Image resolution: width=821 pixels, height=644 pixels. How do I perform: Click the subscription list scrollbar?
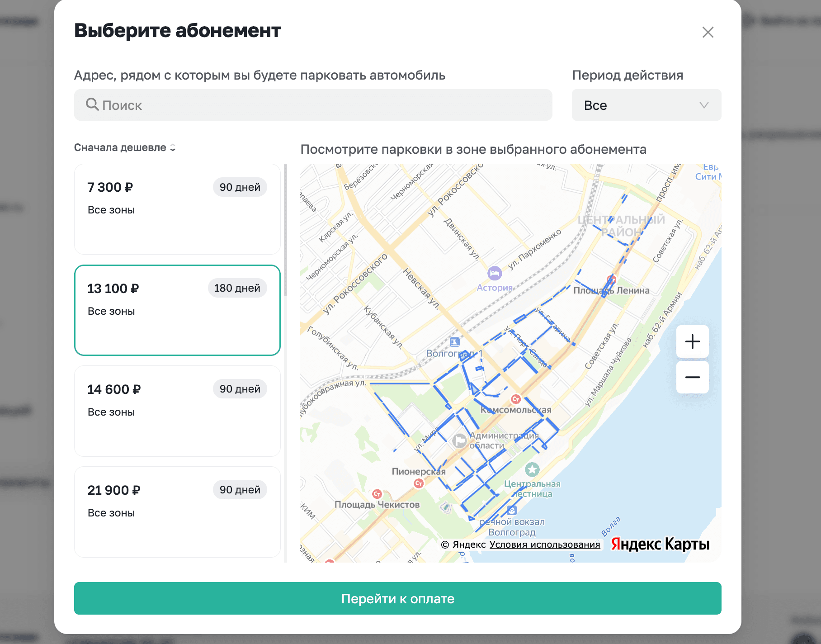[285, 231]
